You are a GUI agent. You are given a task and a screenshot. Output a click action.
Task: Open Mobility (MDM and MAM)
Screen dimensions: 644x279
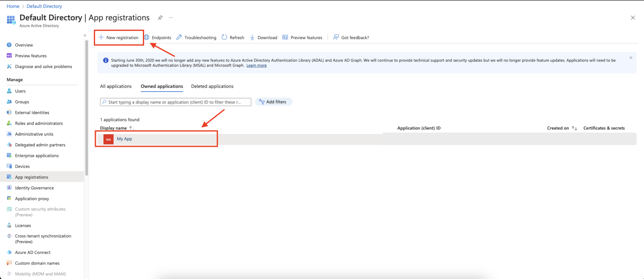click(x=40, y=274)
